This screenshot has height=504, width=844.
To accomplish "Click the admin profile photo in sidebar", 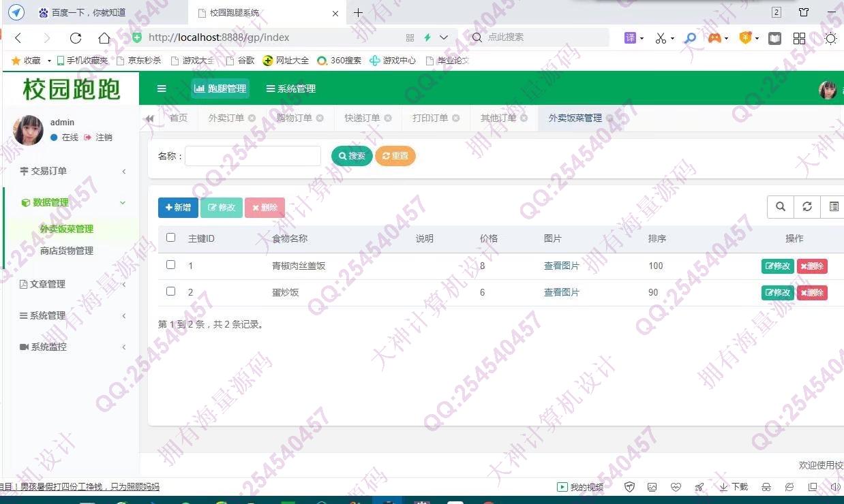I will [x=28, y=130].
